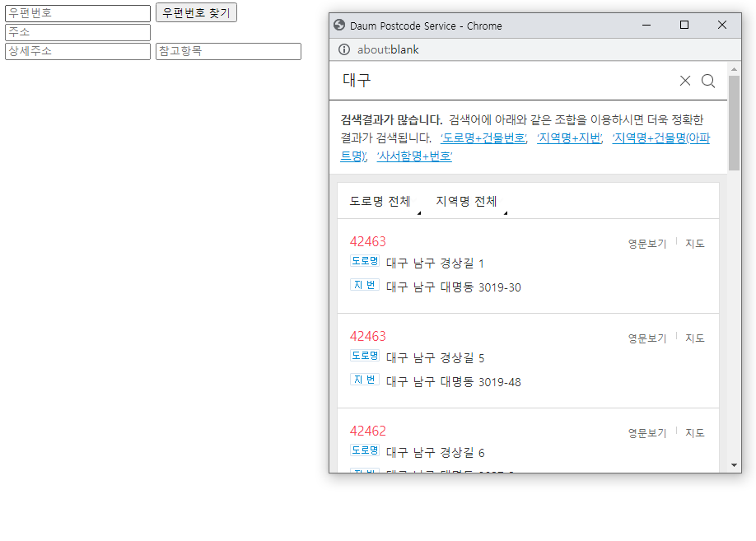Click the popup scrollbar down arrow

click(x=734, y=465)
